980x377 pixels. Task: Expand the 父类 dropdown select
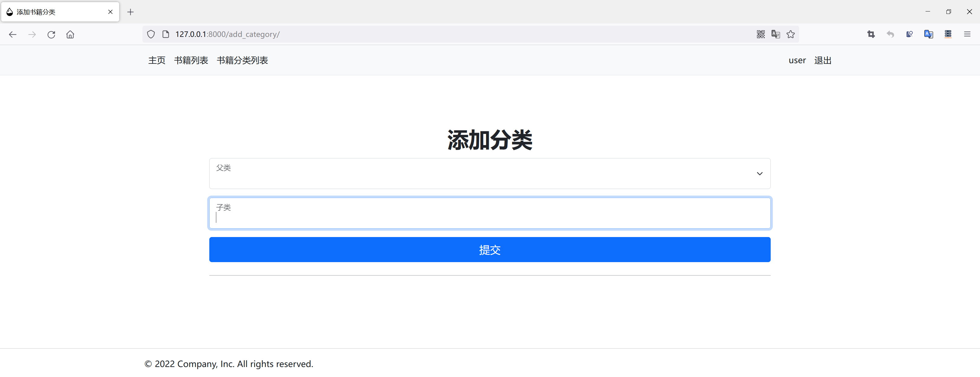tap(490, 174)
